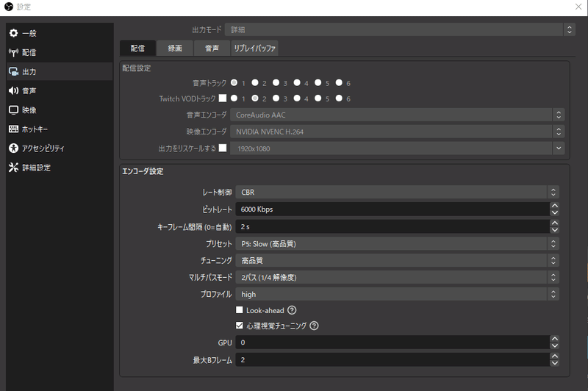Switch to the 配信 output tab
This screenshot has width=588, height=391.
point(137,48)
